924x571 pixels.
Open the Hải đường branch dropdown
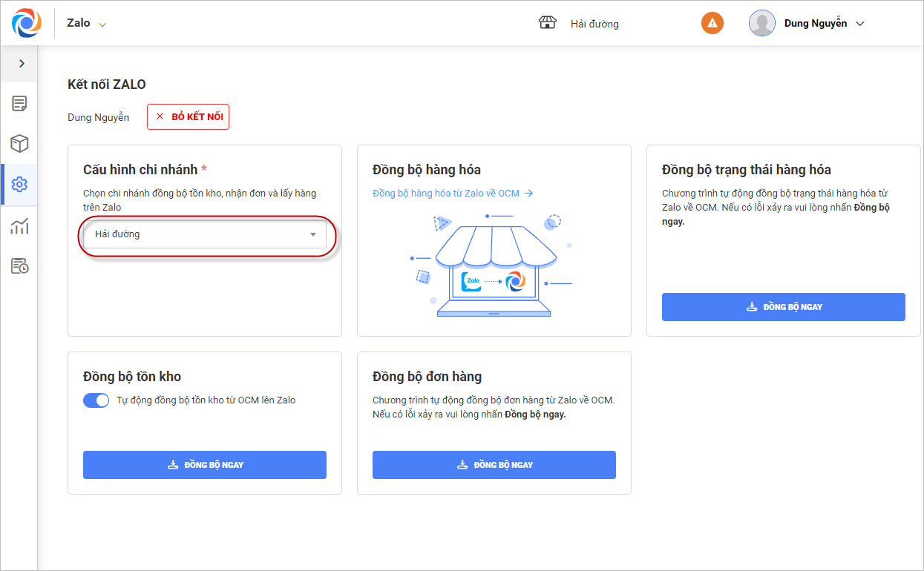coord(205,234)
